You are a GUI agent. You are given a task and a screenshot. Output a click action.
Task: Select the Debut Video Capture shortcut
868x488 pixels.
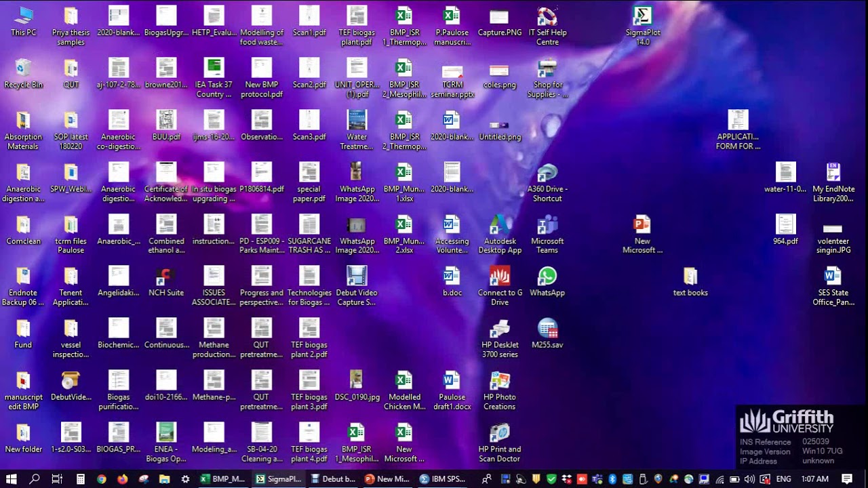pyautogui.click(x=357, y=287)
